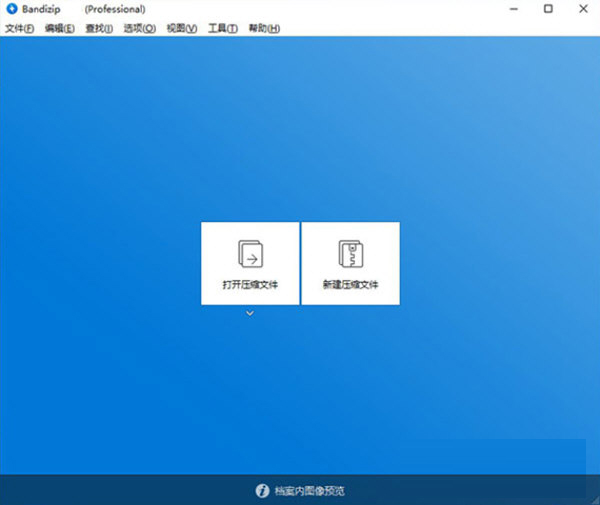Image resolution: width=600 pixels, height=505 pixels.
Task: Click the (Professional) title bar text
Action: [115, 9]
